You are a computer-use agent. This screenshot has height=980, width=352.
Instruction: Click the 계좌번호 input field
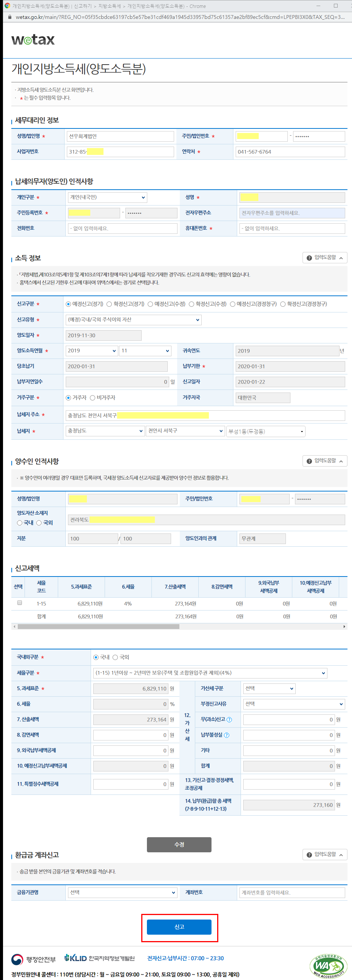pyautogui.click(x=292, y=892)
